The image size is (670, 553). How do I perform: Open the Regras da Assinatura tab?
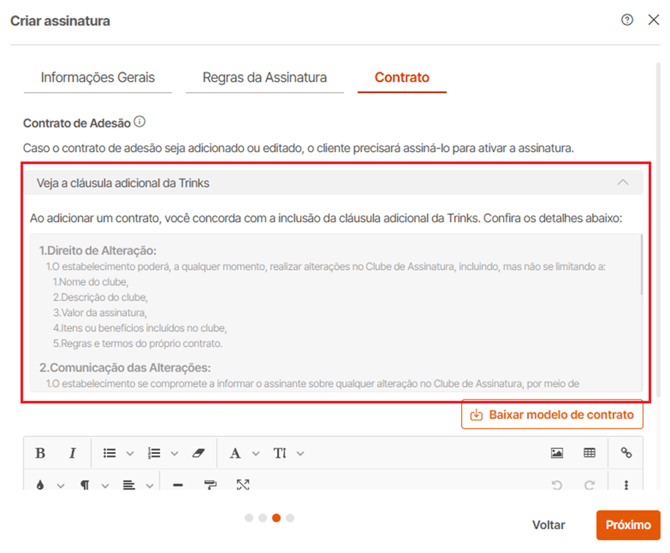tap(264, 77)
